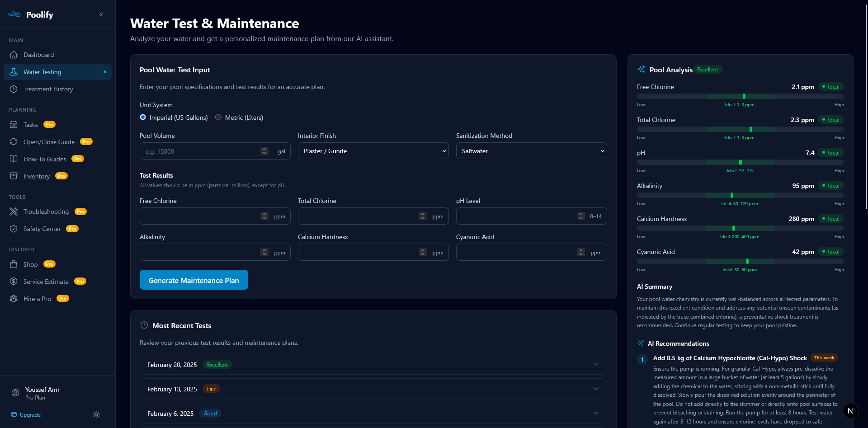Expand the February 20, 2025 test entry
868x428 pixels.
pyautogui.click(x=596, y=364)
